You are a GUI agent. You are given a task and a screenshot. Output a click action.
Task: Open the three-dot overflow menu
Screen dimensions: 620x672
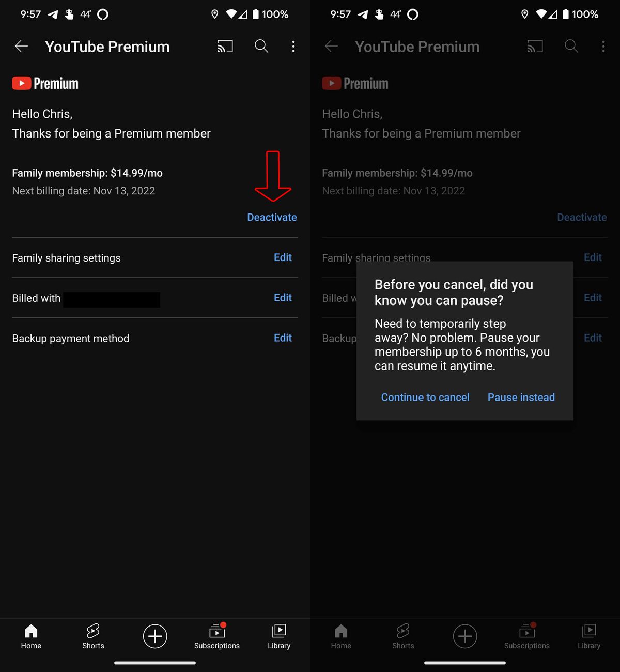(293, 47)
